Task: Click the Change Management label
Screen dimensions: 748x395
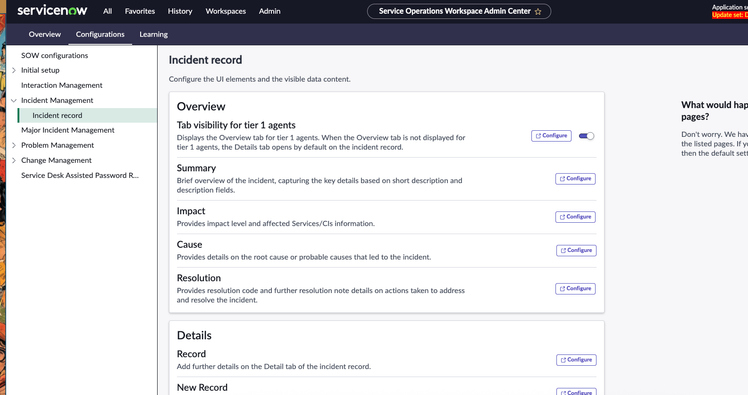Action: tap(56, 160)
